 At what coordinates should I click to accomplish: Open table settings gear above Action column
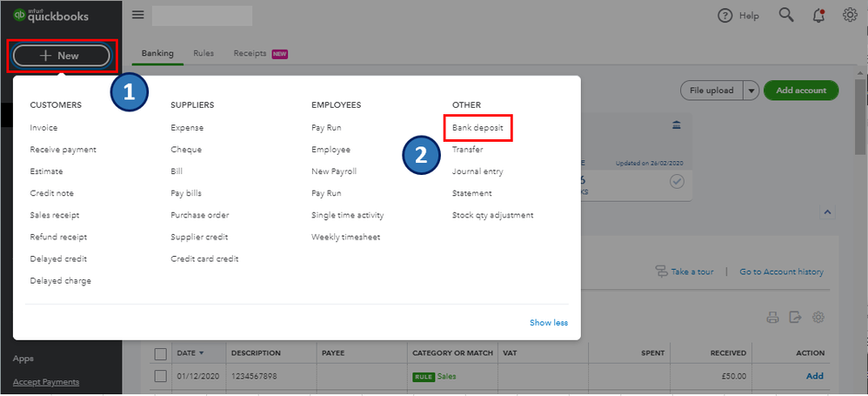pyautogui.click(x=818, y=318)
